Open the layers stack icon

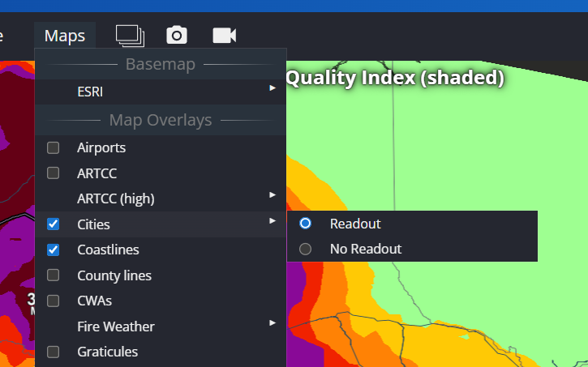click(130, 36)
